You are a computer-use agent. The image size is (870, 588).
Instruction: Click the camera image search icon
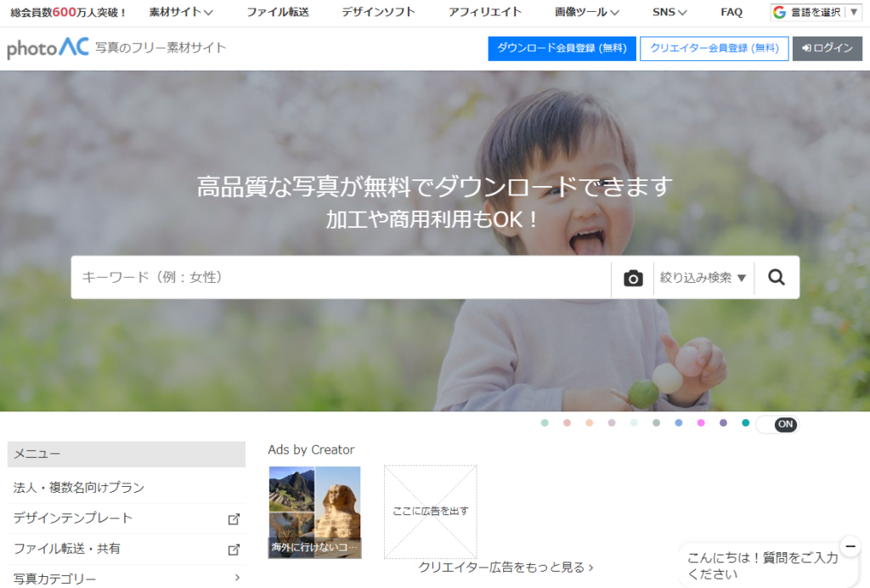(633, 278)
